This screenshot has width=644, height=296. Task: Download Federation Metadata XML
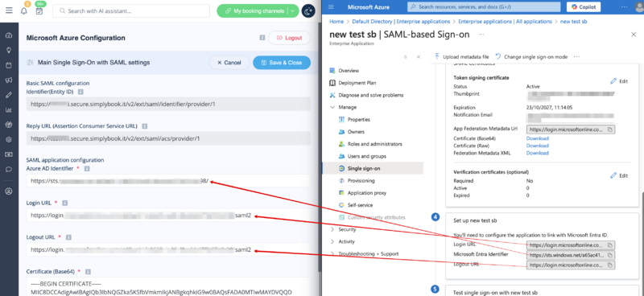click(537, 153)
